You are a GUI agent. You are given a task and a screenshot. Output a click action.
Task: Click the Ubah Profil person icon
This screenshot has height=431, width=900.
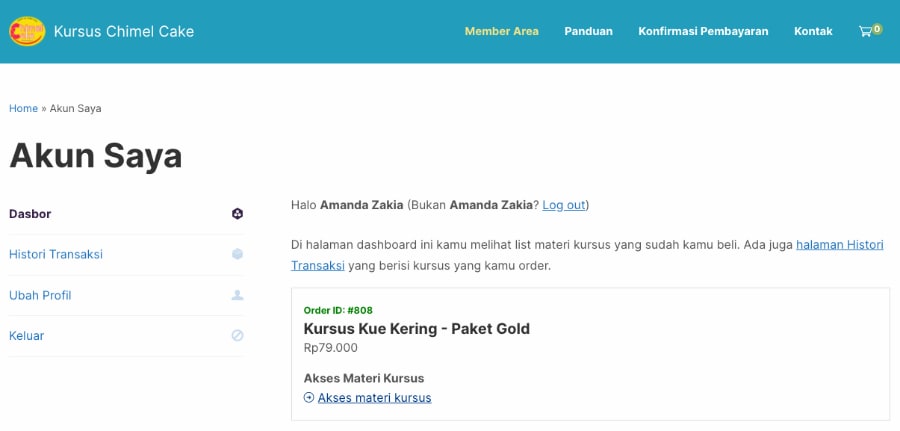(x=237, y=295)
